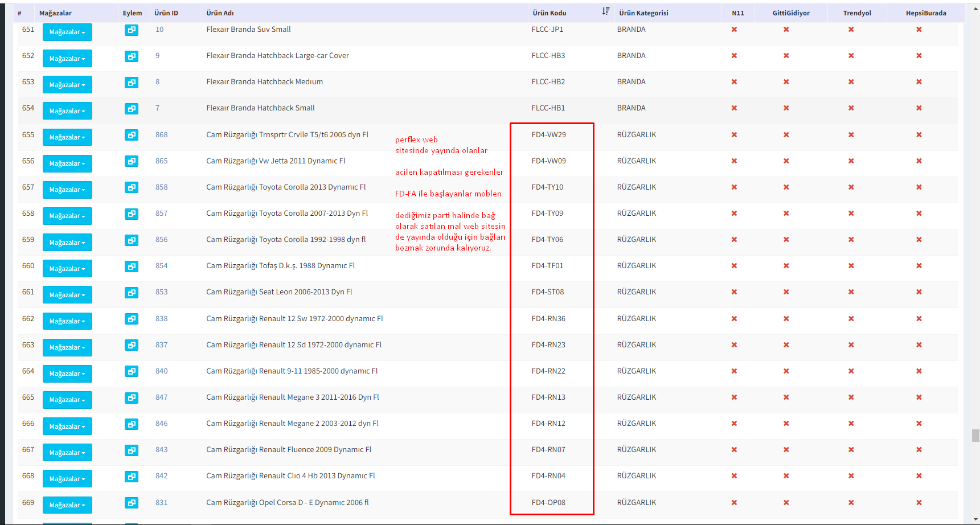Toggle HepsiBurada status for row 664
The width and height of the screenshot is (980, 525).
919,371
